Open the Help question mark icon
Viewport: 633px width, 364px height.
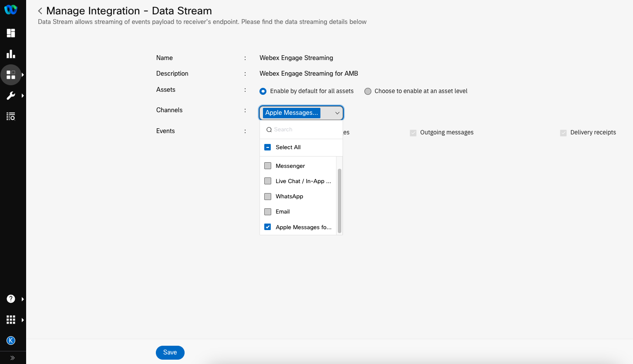11,299
